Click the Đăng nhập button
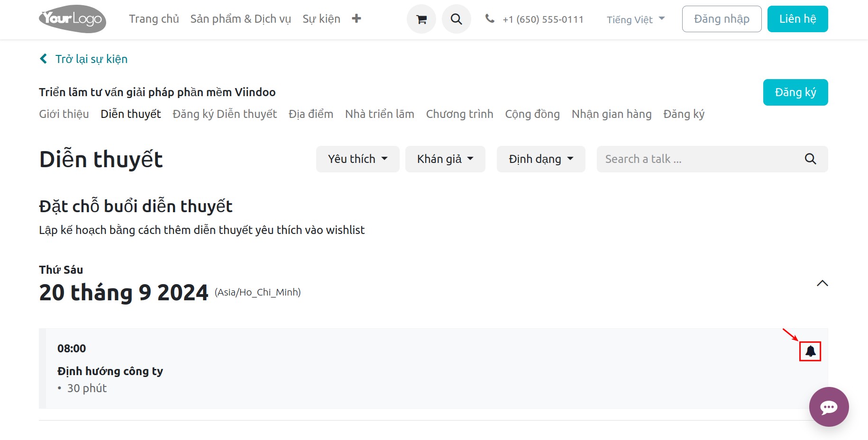868x440 pixels. tap(722, 19)
